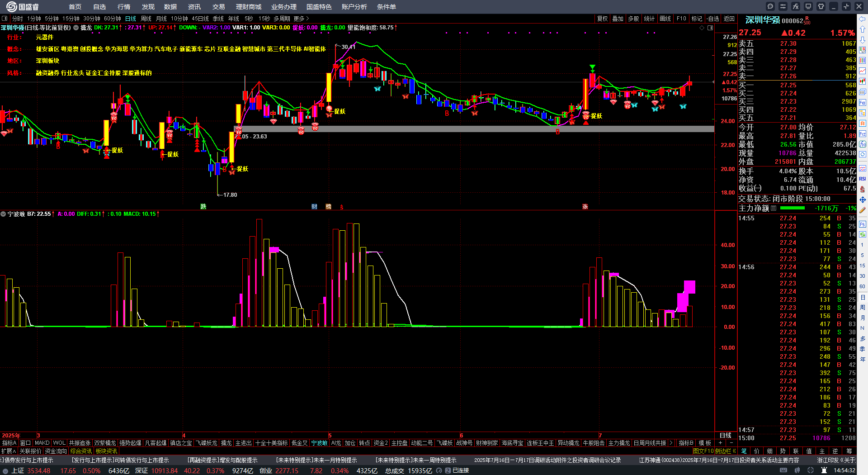The height and width of the screenshot is (475, 868).
Task: Click the screen display icon in title bar
Action: click(x=808, y=6)
